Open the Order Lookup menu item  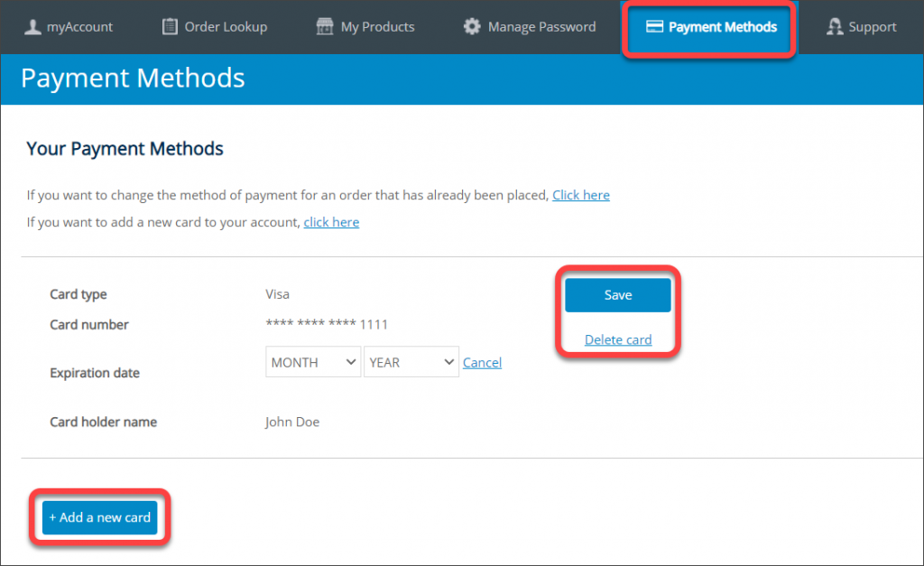tap(226, 27)
